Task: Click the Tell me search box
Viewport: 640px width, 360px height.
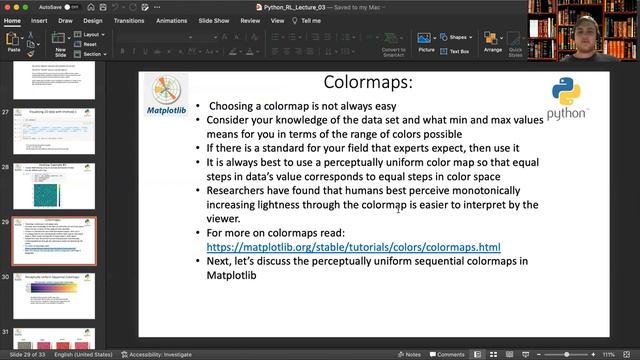Action: [x=307, y=21]
